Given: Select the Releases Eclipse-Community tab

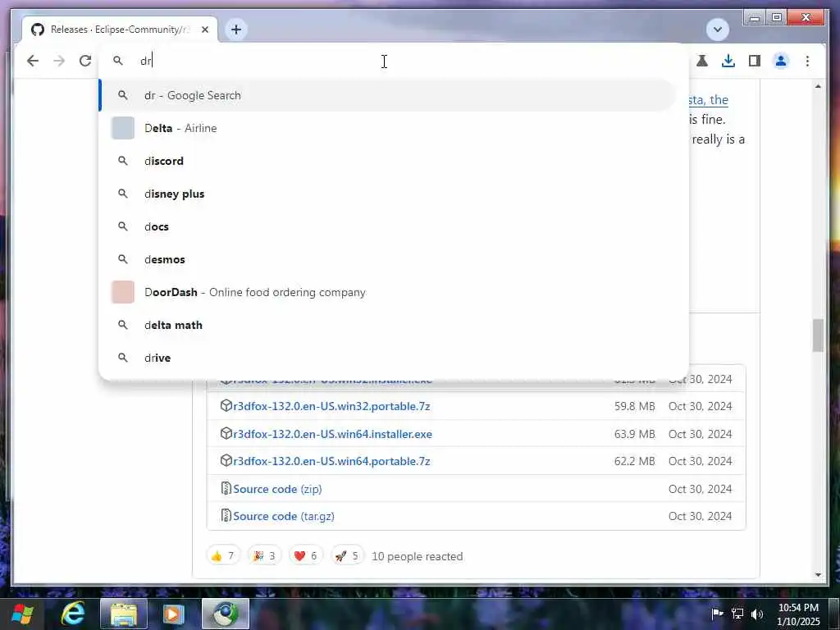Looking at the screenshot, I should pos(120,30).
